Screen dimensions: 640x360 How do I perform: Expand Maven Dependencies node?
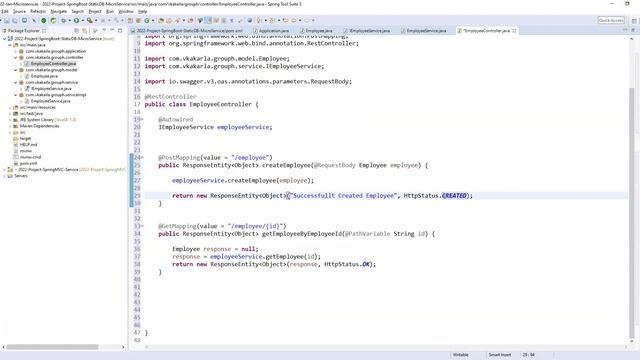coord(10,126)
